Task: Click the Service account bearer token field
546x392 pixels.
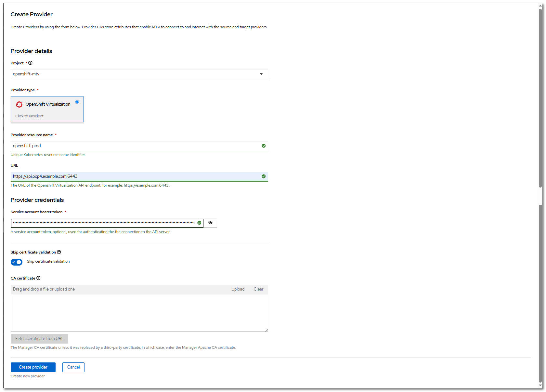Action: [107, 223]
